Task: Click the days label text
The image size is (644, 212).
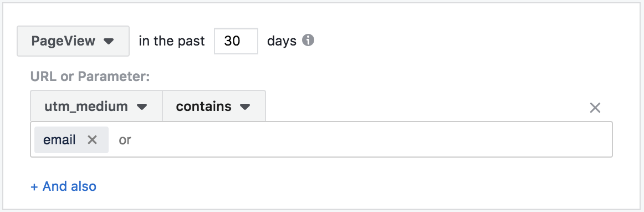Action: tap(282, 41)
